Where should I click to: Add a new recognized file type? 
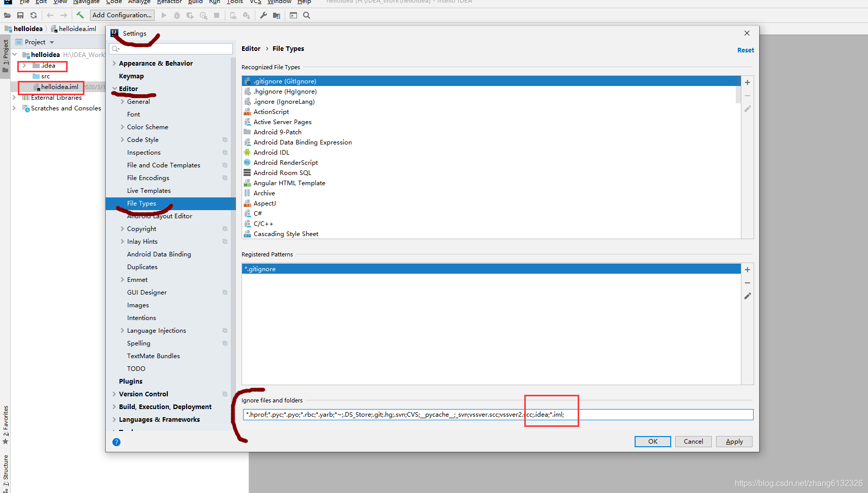(x=747, y=82)
